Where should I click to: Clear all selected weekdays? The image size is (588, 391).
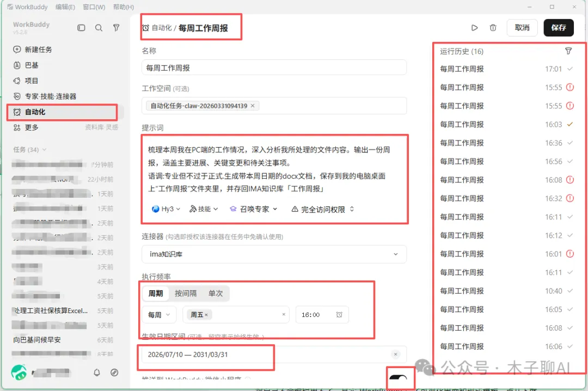point(284,314)
